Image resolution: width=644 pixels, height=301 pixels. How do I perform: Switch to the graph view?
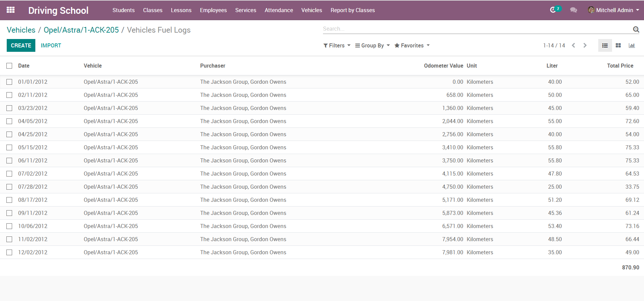(x=632, y=45)
